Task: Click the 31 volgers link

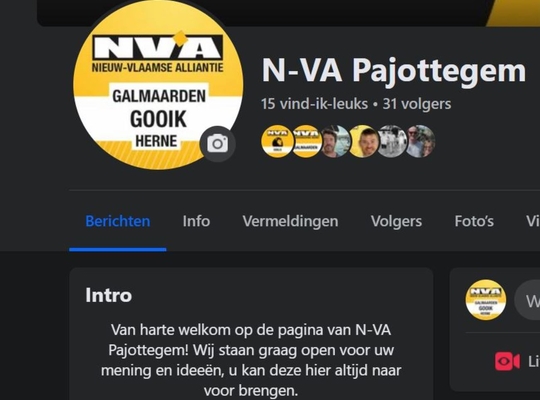Action: tap(417, 104)
